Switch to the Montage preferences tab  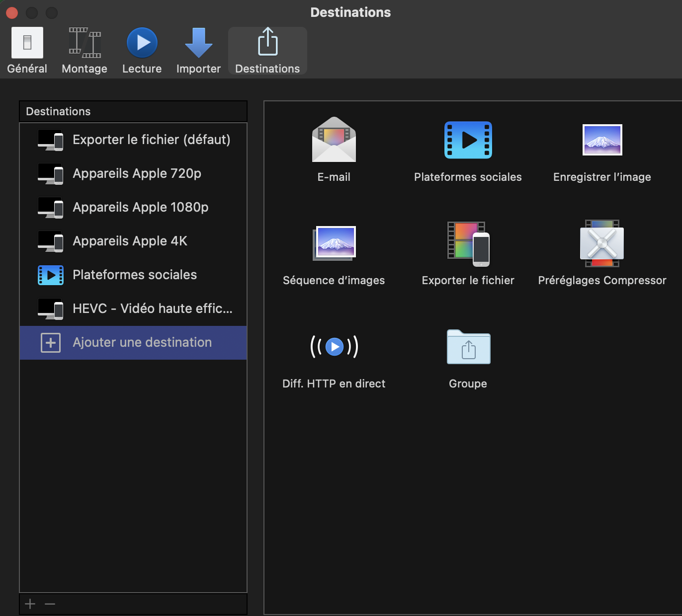click(x=85, y=51)
